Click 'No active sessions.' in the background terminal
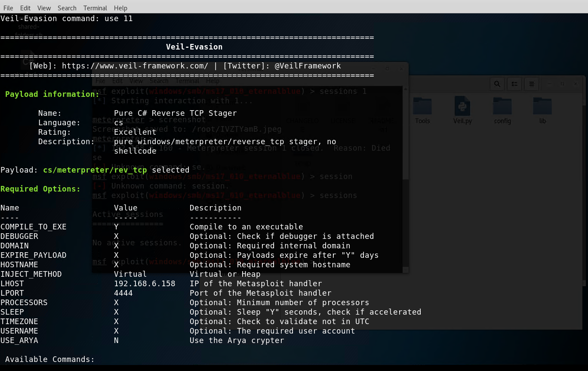Screen dimensions: 588x371 click(x=137, y=243)
